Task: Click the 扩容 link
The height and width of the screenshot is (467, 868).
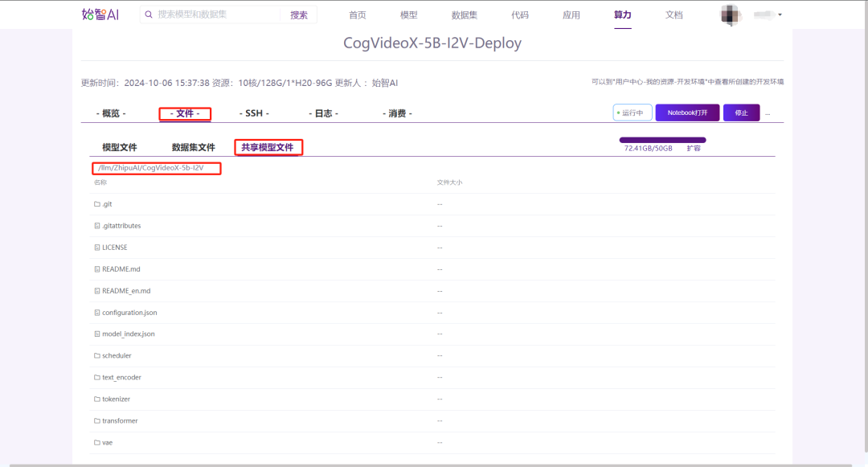Action: 694,148
